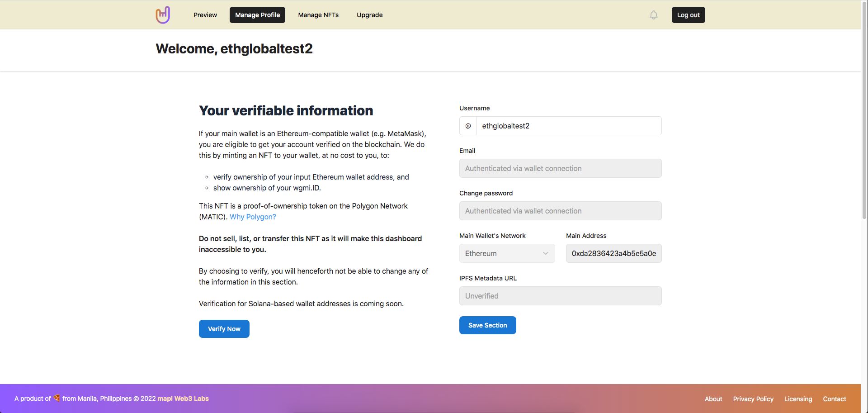Click the Change password field
The width and height of the screenshot is (868, 413).
pos(561,211)
